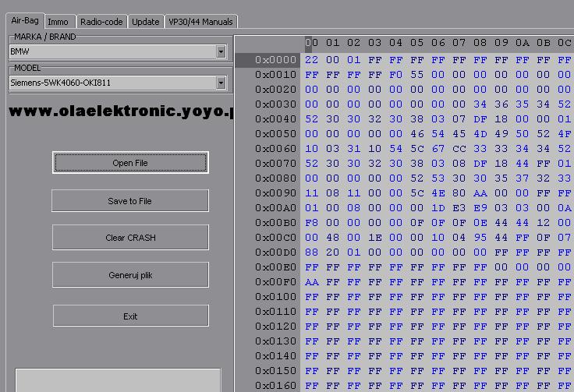Select byte 1D in row 0x00A0
The width and height of the screenshot is (574, 392).
coord(438,208)
